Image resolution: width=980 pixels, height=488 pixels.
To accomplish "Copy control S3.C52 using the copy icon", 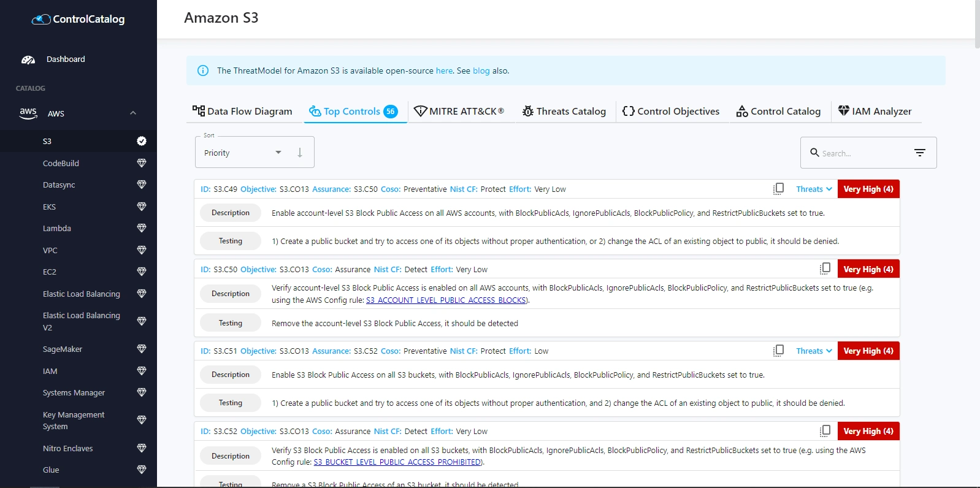I will click(825, 431).
